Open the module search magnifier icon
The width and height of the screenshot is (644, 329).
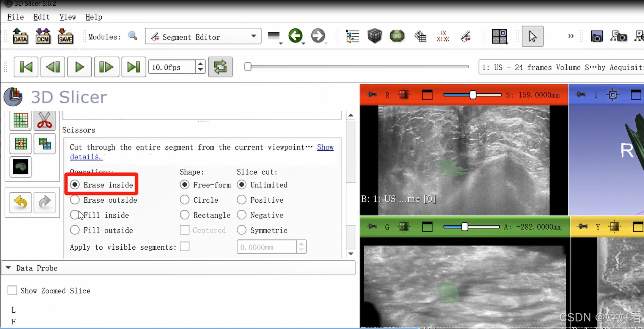click(x=133, y=36)
